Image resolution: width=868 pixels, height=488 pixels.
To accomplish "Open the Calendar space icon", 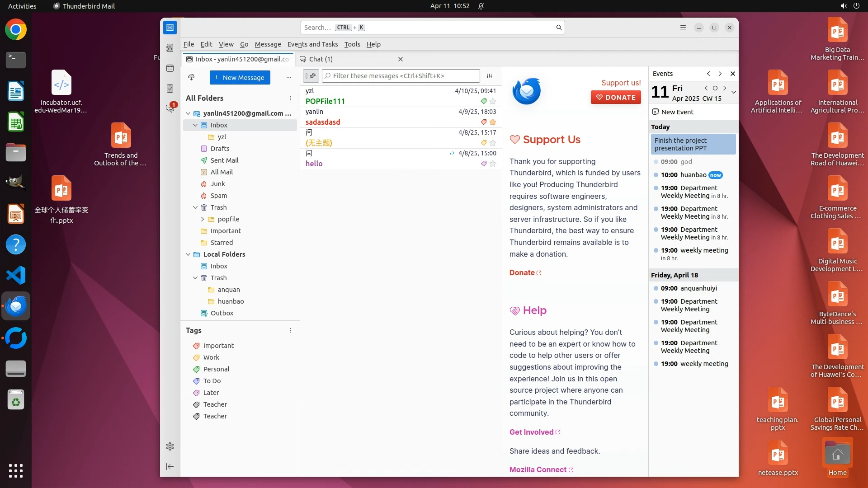I will [x=170, y=68].
